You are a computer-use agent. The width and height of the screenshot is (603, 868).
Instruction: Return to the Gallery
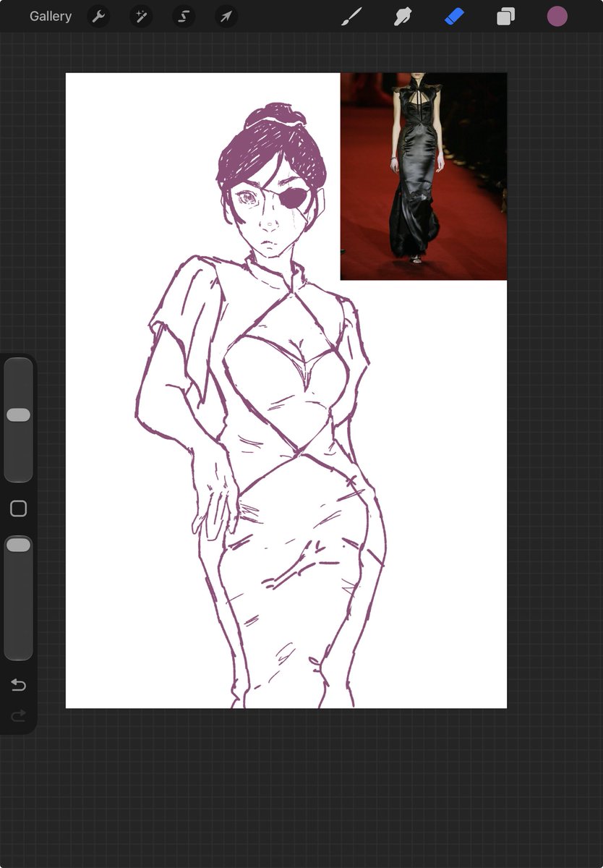click(x=51, y=16)
